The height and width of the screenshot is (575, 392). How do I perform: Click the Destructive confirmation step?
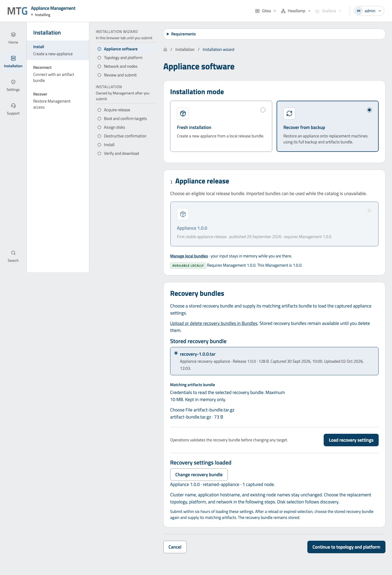click(126, 136)
